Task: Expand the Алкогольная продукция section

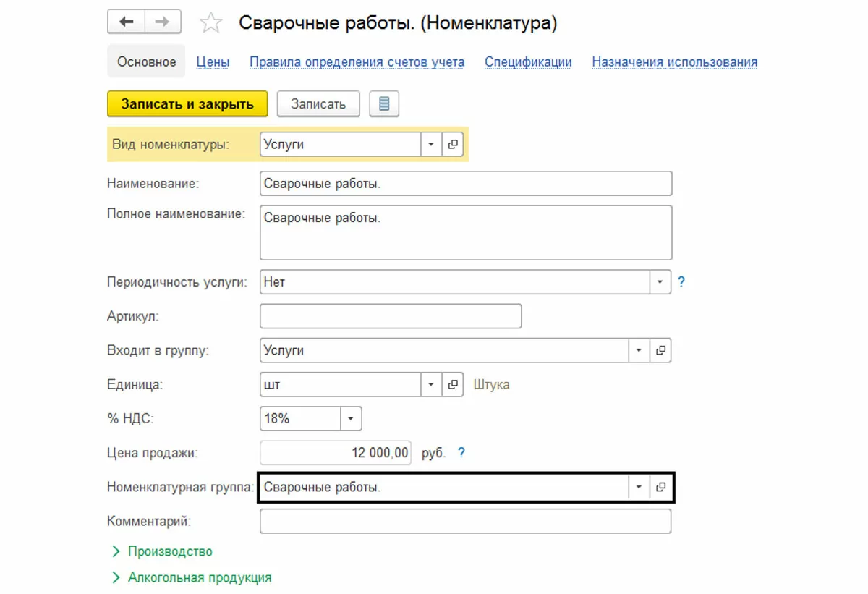Action: click(x=199, y=577)
